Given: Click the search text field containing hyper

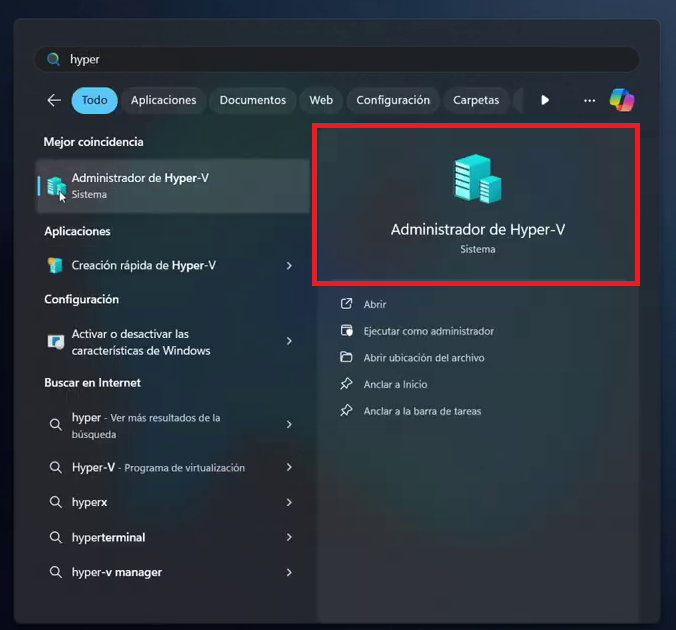Looking at the screenshot, I should [336, 59].
